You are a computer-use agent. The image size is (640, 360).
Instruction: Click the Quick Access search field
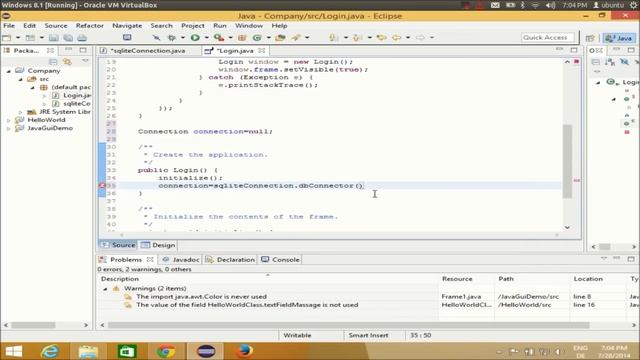547,38
